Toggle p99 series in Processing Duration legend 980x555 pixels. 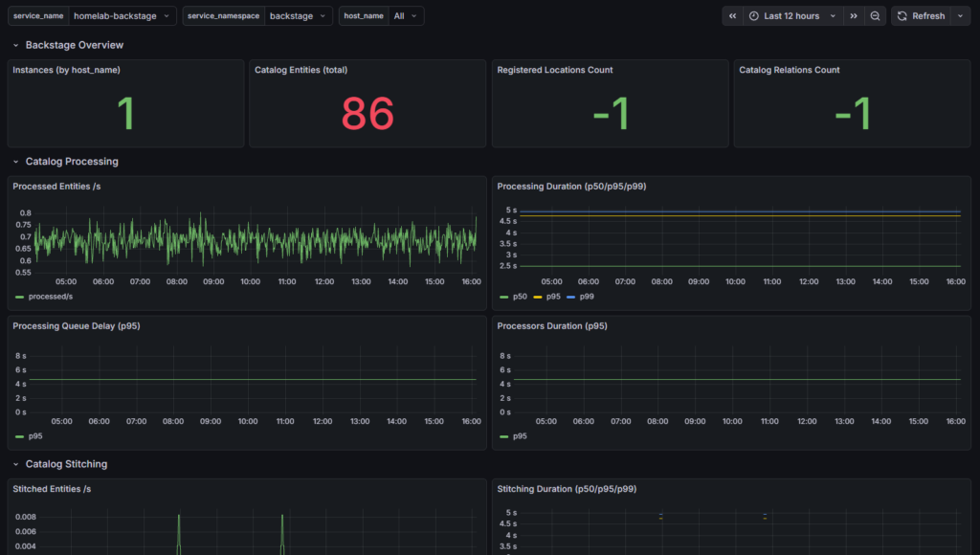(x=587, y=297)
